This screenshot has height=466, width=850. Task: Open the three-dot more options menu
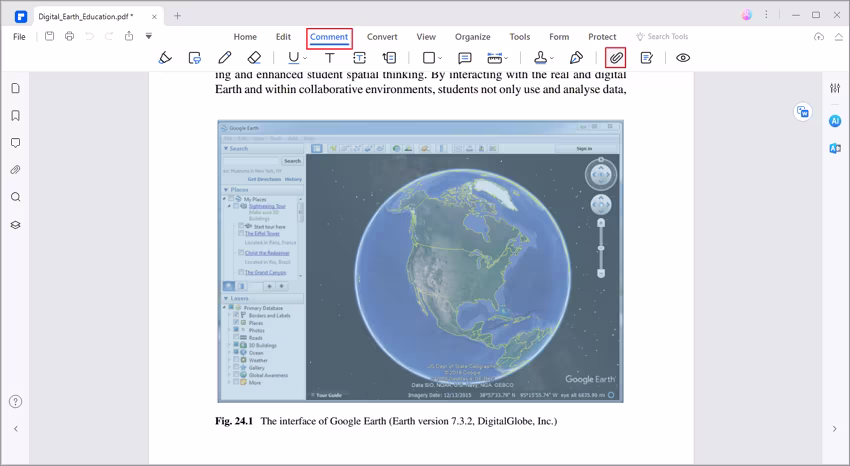coord(766,15)
